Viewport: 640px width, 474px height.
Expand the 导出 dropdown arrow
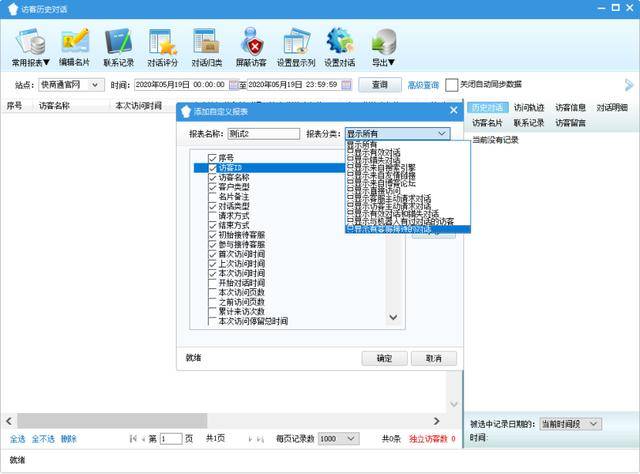tap(391, 62)
